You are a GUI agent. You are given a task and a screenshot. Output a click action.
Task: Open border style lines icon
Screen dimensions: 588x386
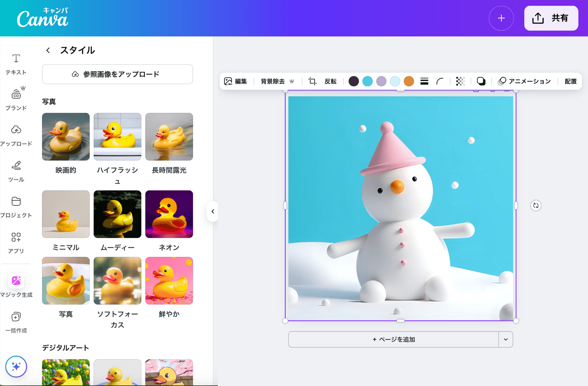coord(424,81)
